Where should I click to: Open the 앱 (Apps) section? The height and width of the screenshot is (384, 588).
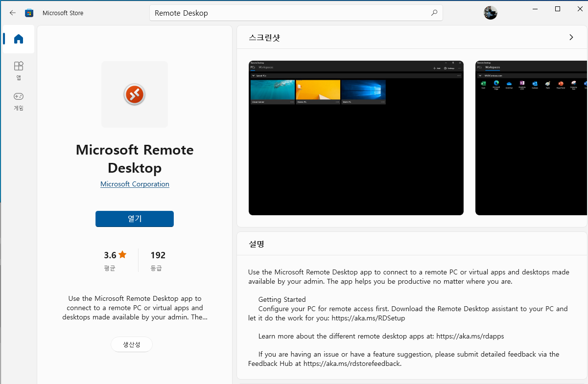point(19,70)
